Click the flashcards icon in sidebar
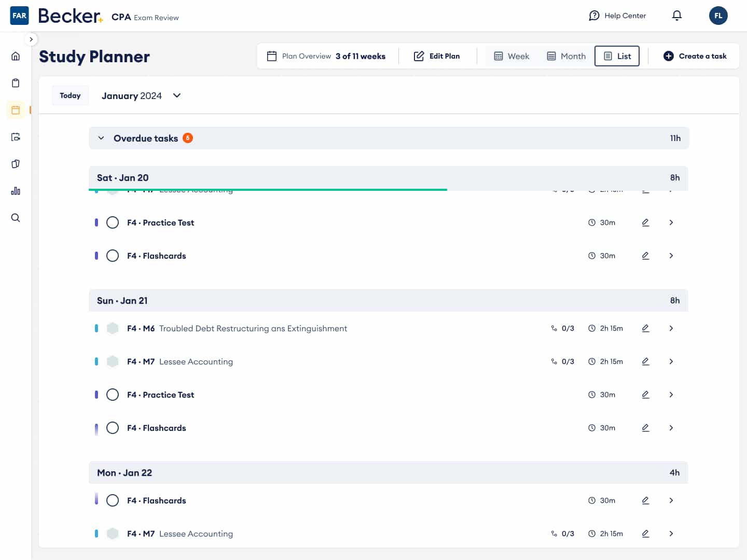The image size is (747, 560). (x=16, y=164)
